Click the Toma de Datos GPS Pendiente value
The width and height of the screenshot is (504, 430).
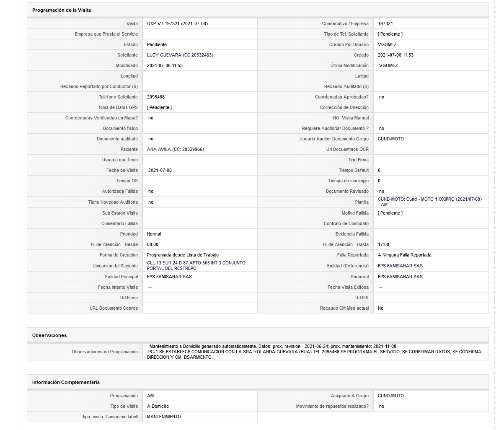[x=159, y=108]
